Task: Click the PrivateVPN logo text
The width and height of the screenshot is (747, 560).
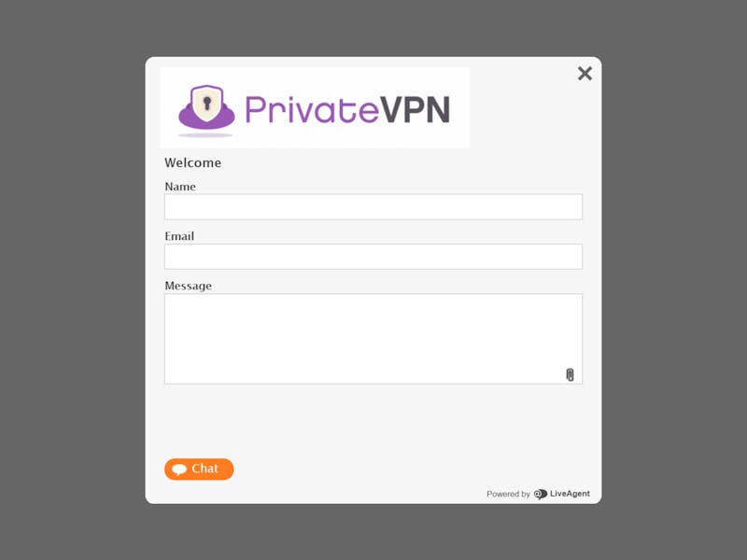Action: (347, 109)
